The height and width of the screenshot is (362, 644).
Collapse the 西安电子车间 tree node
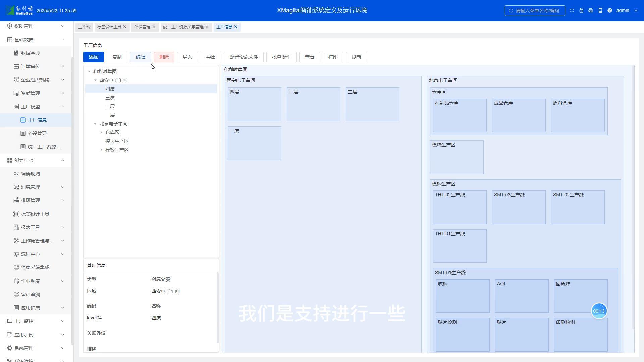95,80
